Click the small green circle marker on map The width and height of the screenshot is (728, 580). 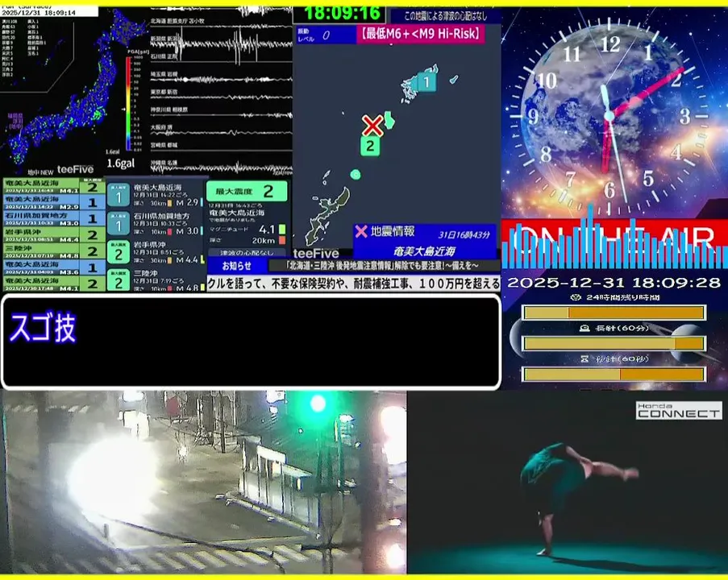[356, 175]
